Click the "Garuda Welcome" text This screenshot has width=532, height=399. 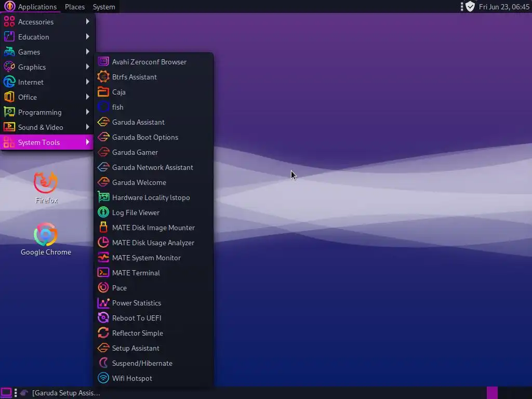[x=139, y=182]
